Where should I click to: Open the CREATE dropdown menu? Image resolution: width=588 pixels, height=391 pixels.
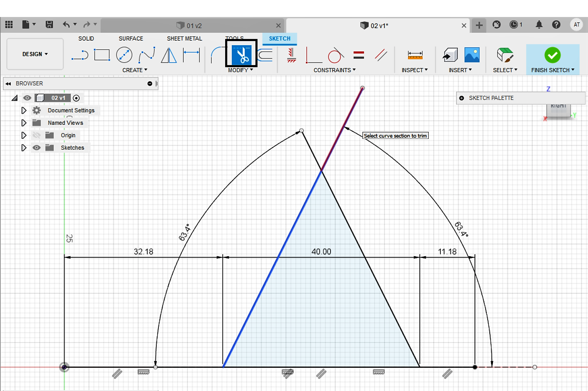[x=135, y=70]
